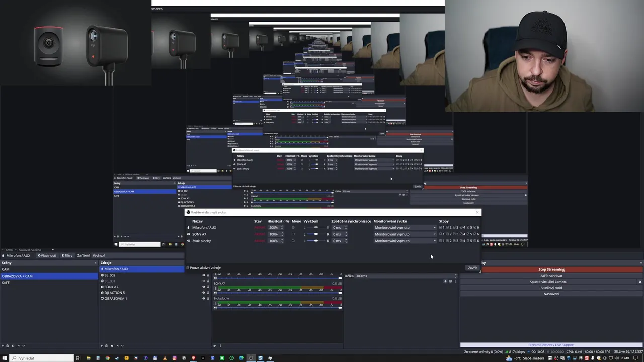Toggle track 6 for Zvuk plochy
This screenshot has width=644, height=362.
[475, 241]
